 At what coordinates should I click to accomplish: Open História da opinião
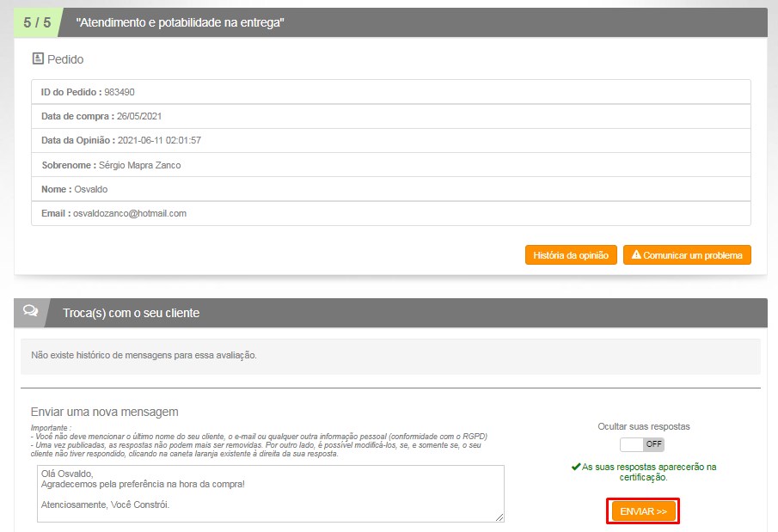(570, 255)
